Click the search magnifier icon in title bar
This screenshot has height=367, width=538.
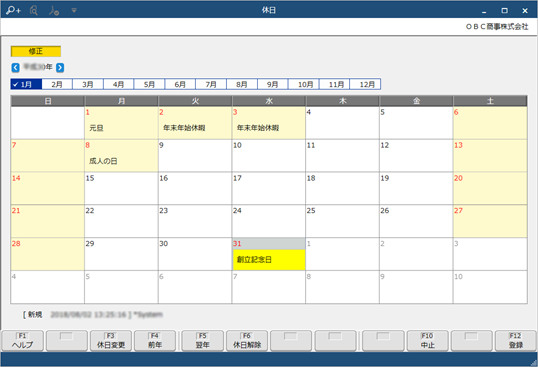pos(34,11)
